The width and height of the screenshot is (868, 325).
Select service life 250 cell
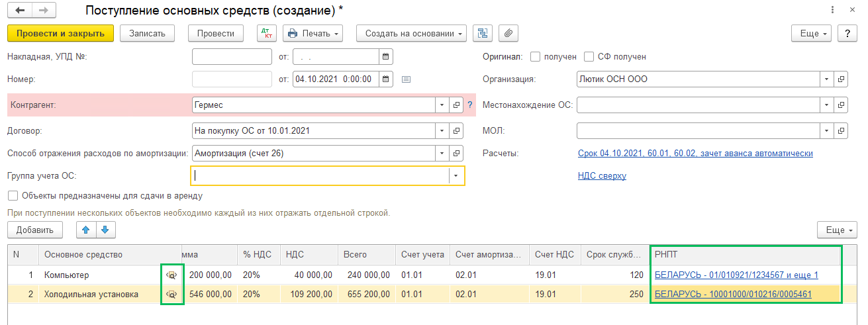coord(616,294)
